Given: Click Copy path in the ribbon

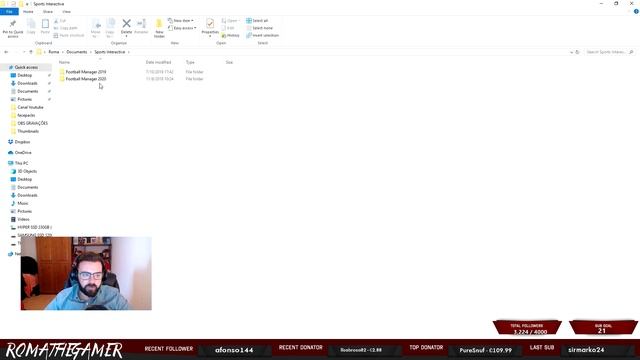Looking at the screenshot, I should pyautogui.click(x=65, y=28).
